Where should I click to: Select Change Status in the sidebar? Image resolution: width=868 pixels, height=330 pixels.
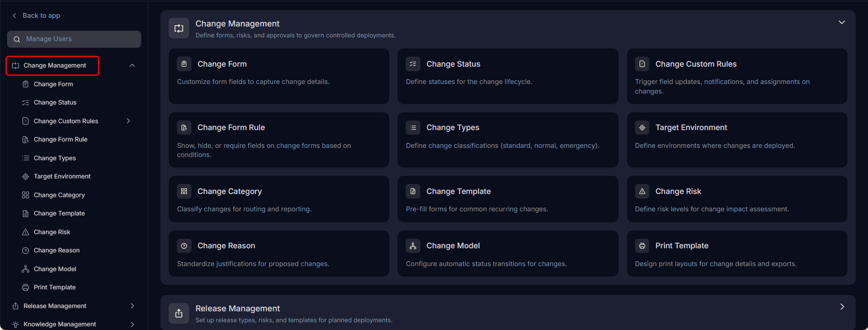pos(55,103)
